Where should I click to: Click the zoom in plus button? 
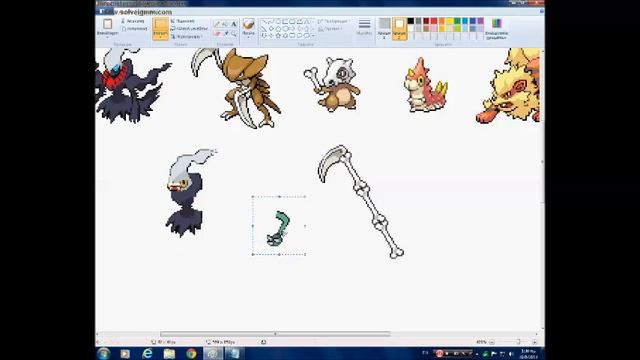pyautogui.click(x=535, y=342)
